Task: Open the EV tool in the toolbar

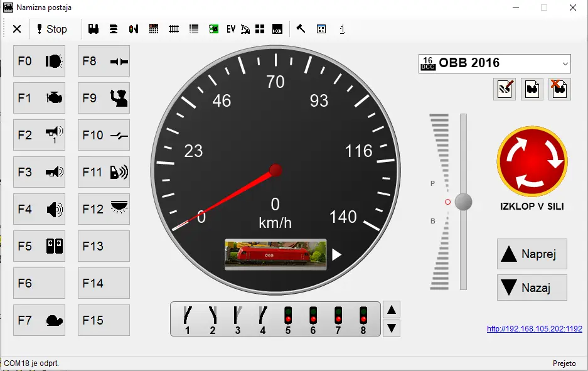Action: pos(230,29)
